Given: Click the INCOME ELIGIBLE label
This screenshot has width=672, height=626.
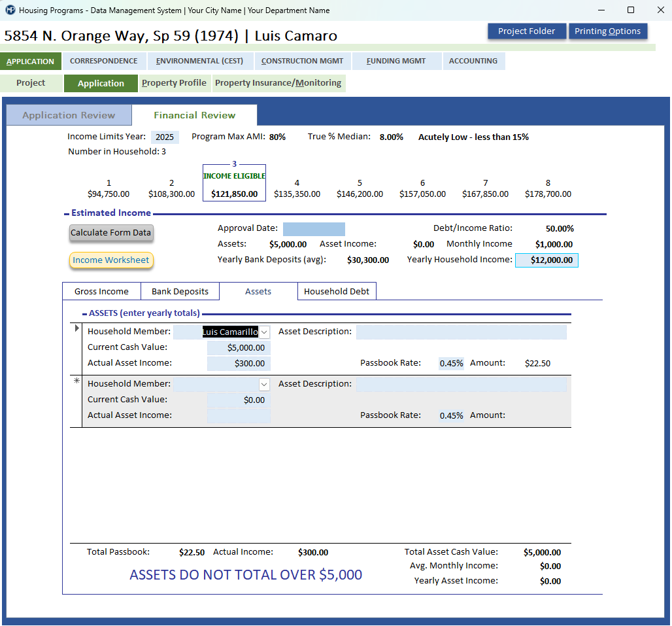Looking at the screenshot, I should click(235, 176).
